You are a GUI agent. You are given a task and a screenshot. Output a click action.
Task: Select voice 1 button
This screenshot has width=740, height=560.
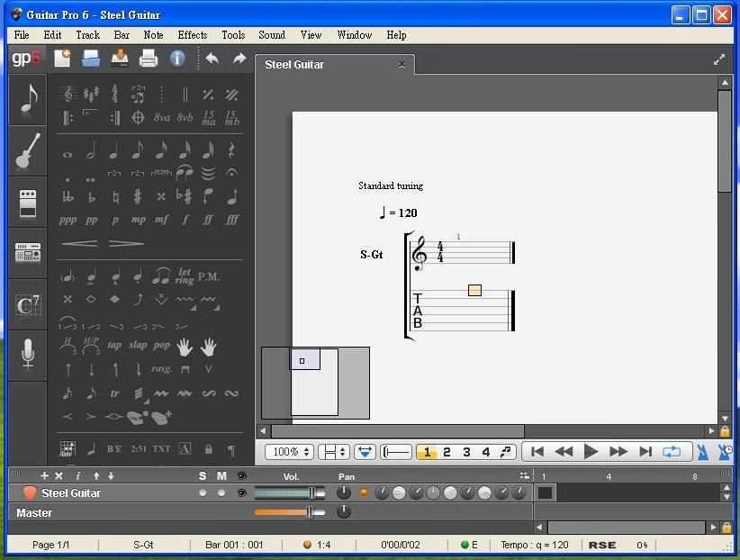[x=427, y=452]
